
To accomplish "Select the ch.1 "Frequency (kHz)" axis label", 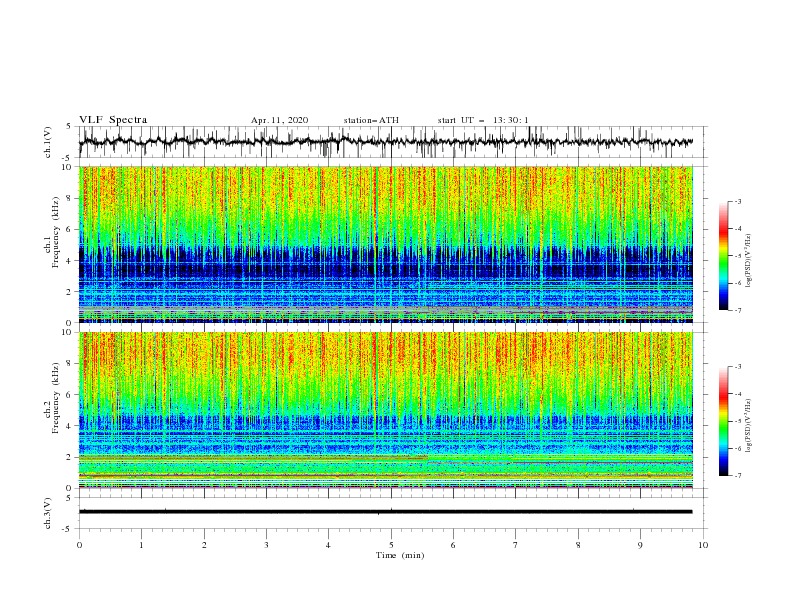I will coord(56,230).
